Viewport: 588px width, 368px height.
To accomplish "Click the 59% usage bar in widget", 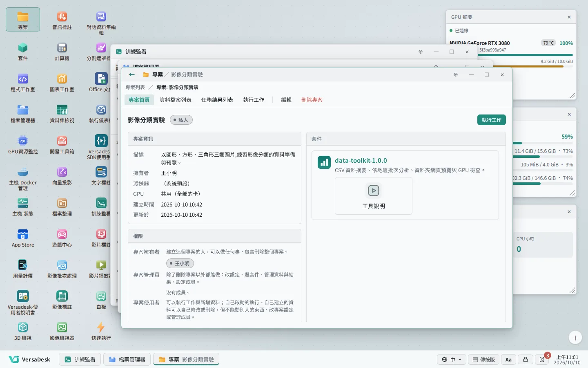I will [x=543, y=143].
